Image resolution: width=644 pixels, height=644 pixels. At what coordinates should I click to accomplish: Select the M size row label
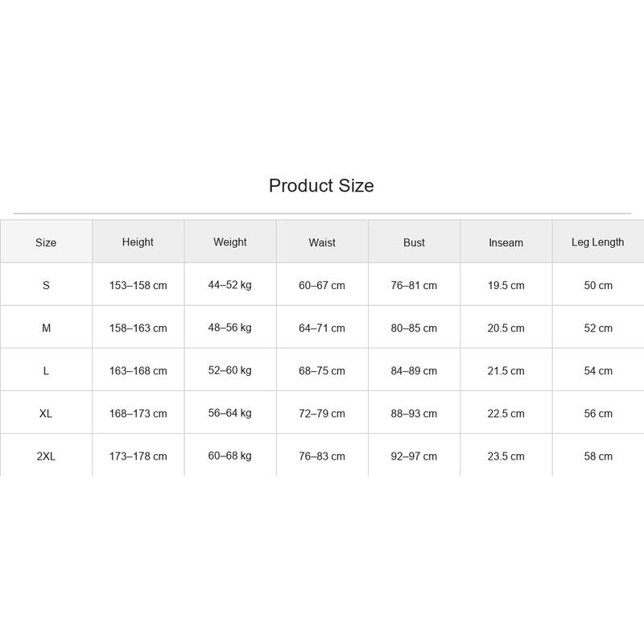[x=46, y=328]
